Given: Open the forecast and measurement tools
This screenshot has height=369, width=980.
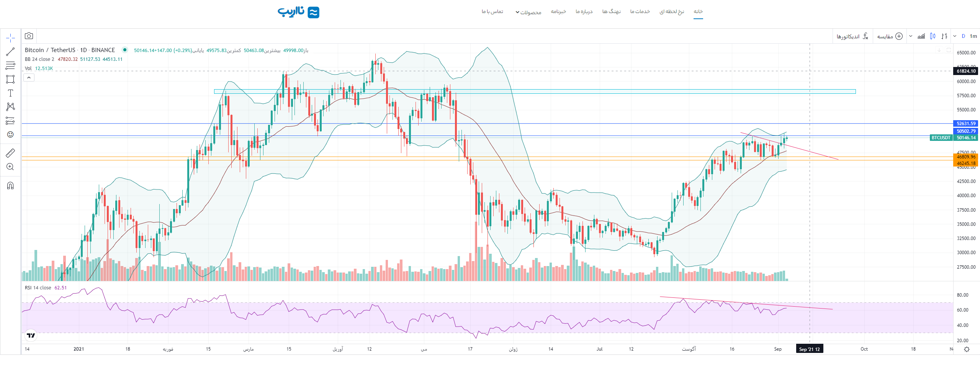Looking at the screenshot, I should click(x=10, y=121).
